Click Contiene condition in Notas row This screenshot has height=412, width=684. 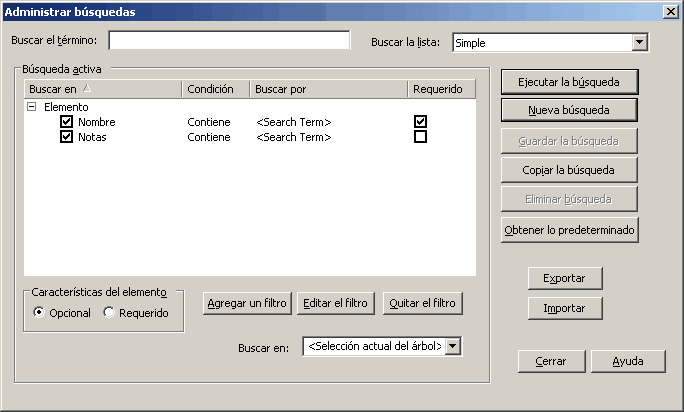[x=209, y=137]
